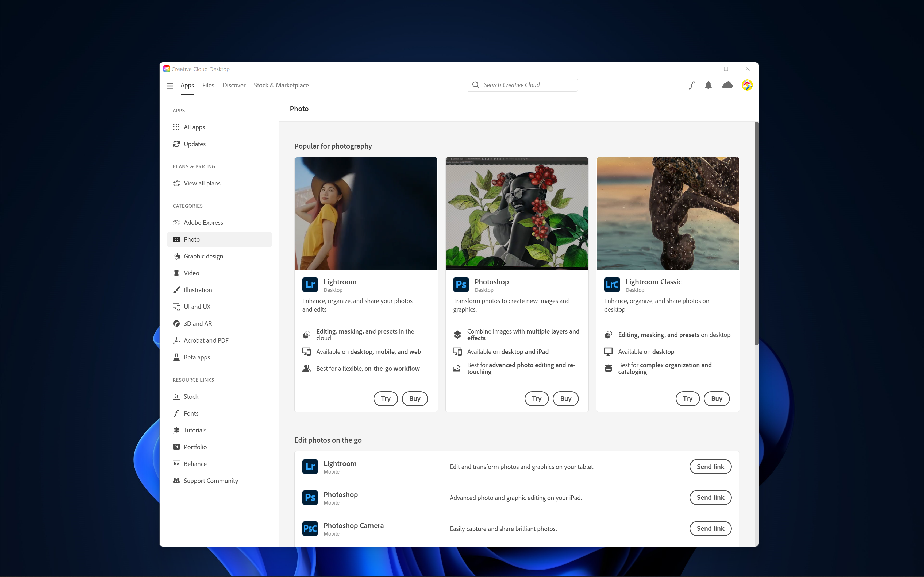Open the Support Community link
This screenshot has height=577, width=924.
click(x=210, y=481)
